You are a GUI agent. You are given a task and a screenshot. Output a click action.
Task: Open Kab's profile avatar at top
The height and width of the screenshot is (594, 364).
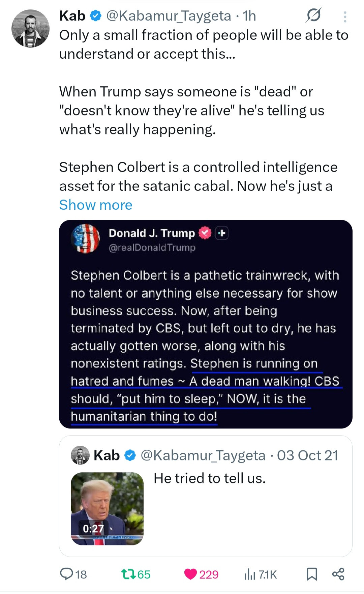tap(30, 28)
